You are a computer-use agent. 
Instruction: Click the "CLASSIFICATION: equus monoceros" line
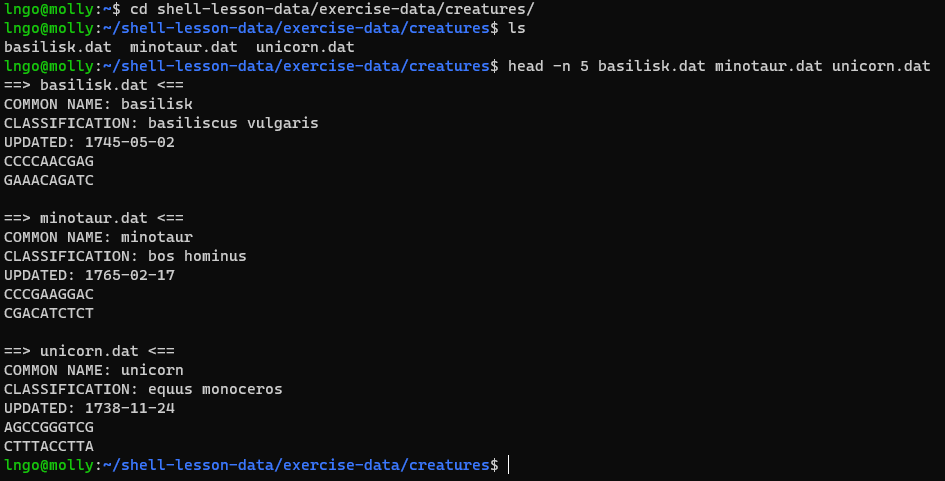pyautogui.click(x=143, y=389)
